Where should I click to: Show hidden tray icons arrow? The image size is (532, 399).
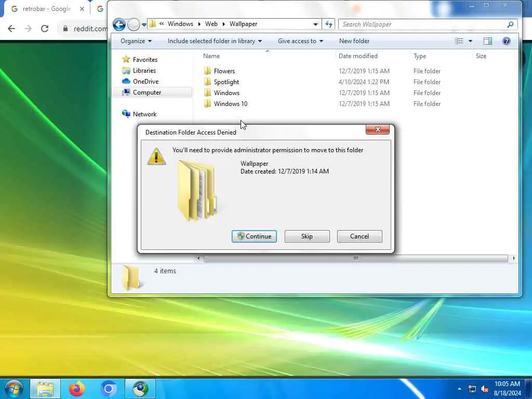459,389
